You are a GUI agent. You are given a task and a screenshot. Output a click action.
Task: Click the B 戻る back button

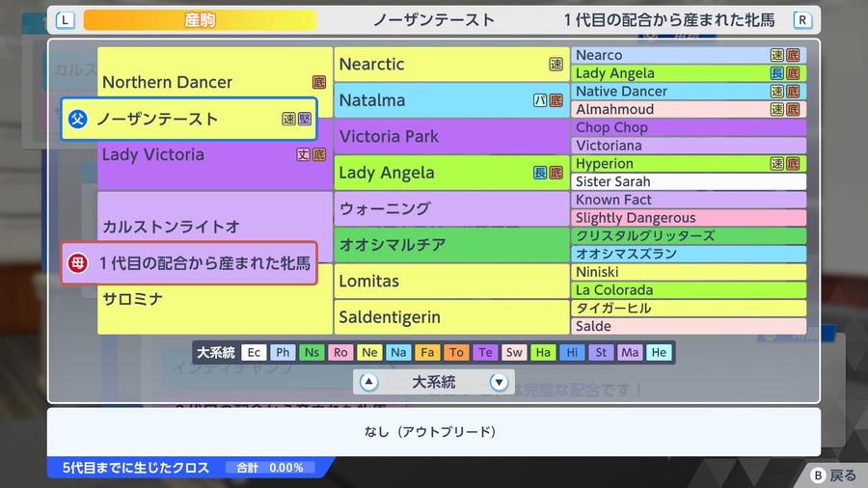click(833, 475)
